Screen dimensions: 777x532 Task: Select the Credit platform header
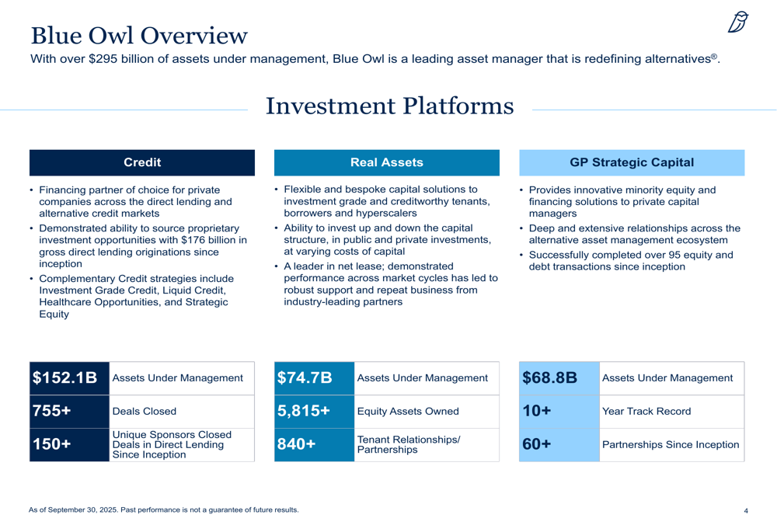pos(142,162)
